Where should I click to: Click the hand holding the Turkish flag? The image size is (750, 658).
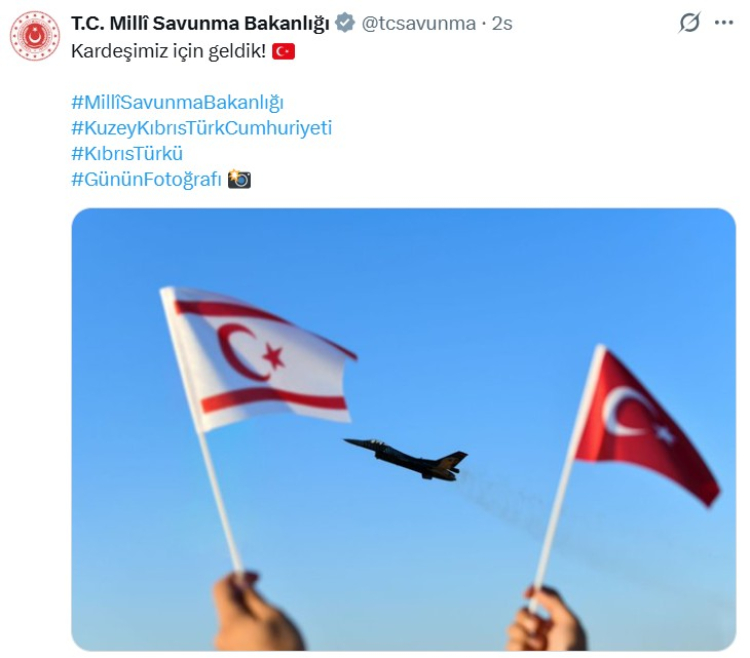click(546, 620)
